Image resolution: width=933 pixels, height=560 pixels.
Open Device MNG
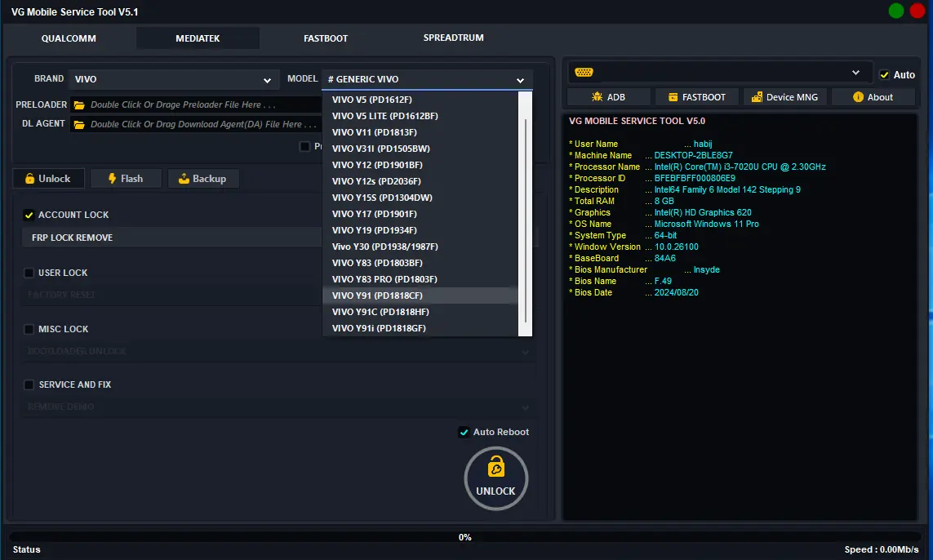[784, 97]
